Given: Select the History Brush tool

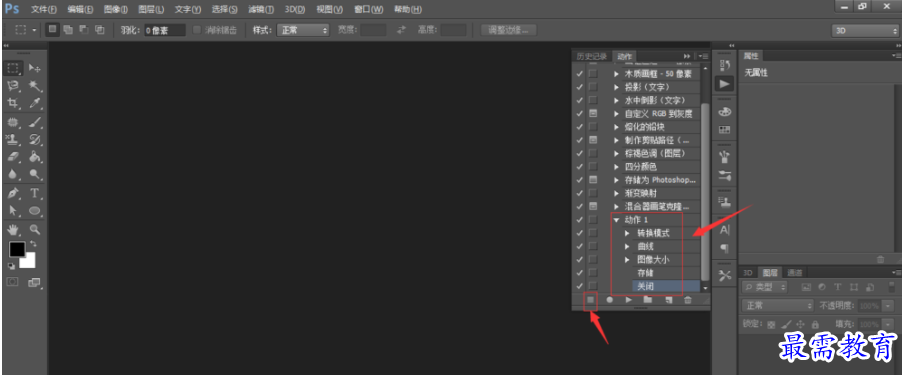Looking at the screenshot, I should pyautogui.click(x=35, y=139).
